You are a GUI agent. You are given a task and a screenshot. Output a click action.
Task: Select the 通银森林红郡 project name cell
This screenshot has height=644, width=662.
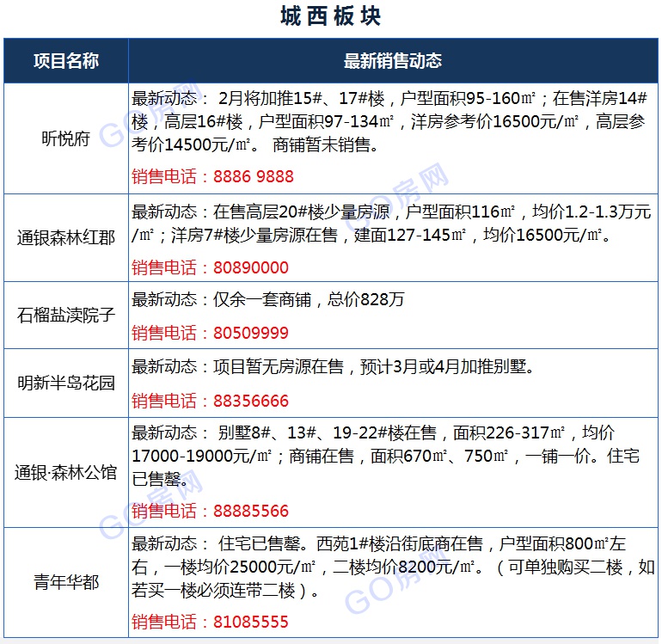(66, 238)
